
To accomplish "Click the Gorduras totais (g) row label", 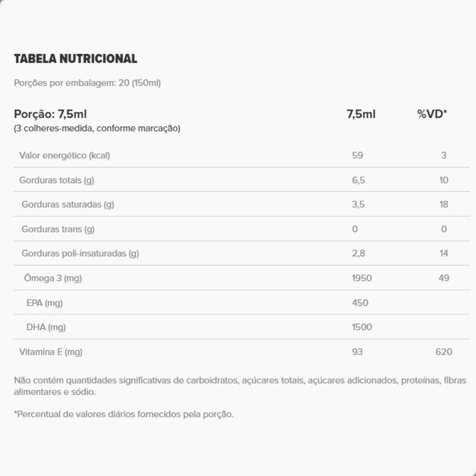I will [x=57, y=180].
